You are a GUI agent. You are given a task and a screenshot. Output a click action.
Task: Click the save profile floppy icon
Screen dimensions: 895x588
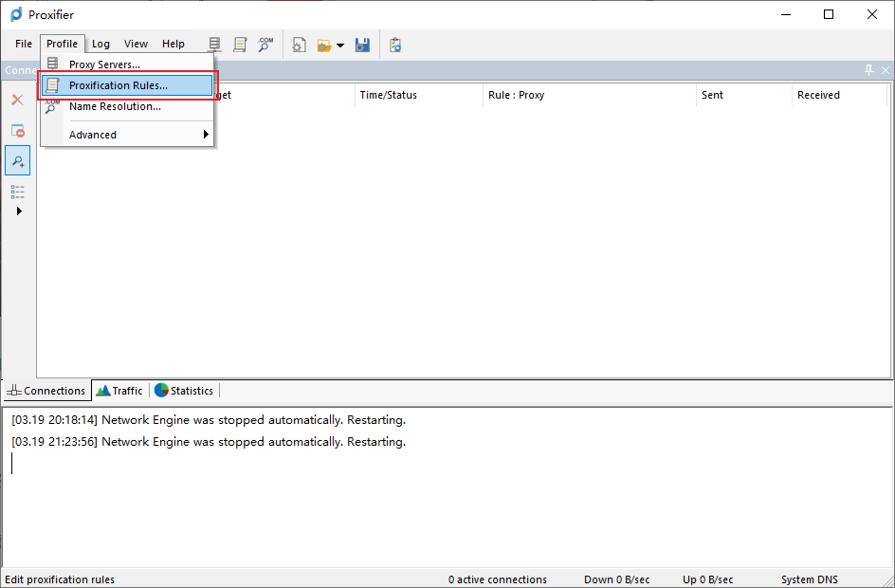(362, 45)
